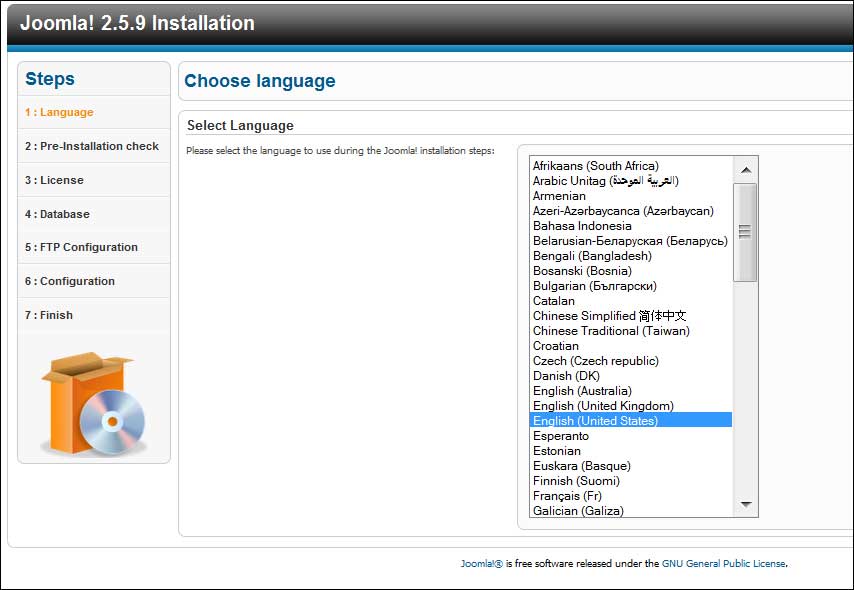Screen dimensions: 854x590
Task: Click the Joomla!® footer link
Action: click(x=481, y=563)
